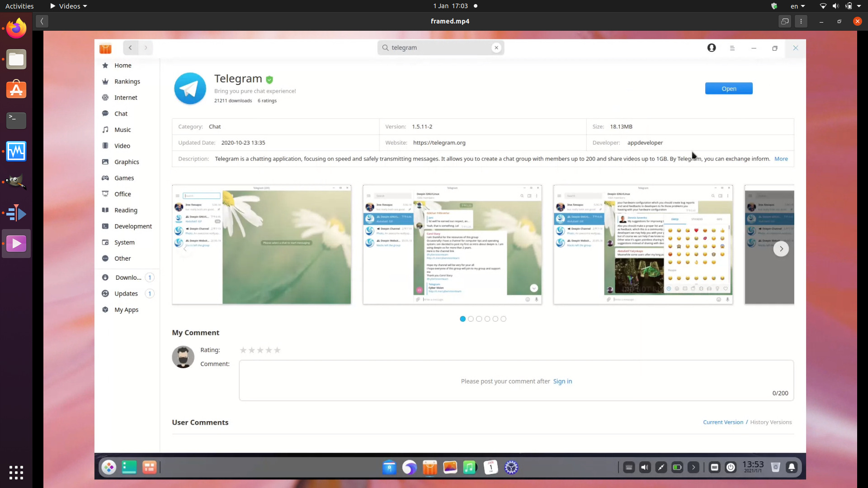Image resolution: width=868 pixels, height=488 pixels.
Task: Open the shutdown icon in the taskbar
Action: coord(731,467)
